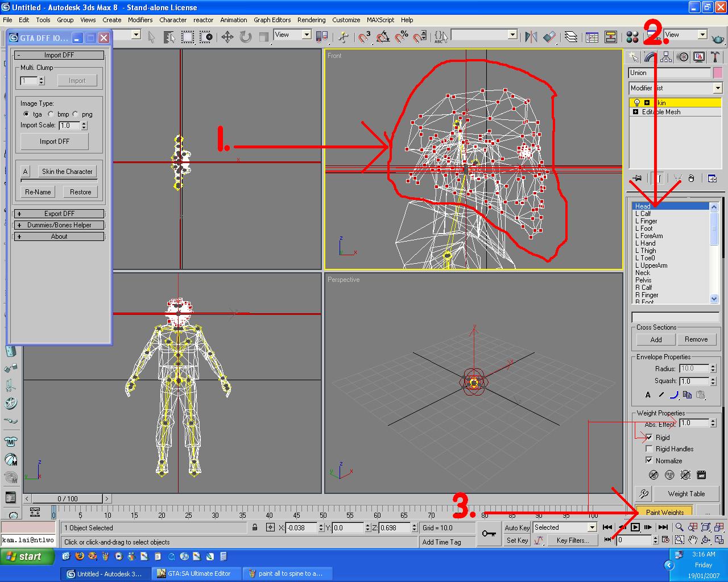The width and height of the screenshot is (728, 582).
Task: Open the Material Editor icon
Action: 632,38
